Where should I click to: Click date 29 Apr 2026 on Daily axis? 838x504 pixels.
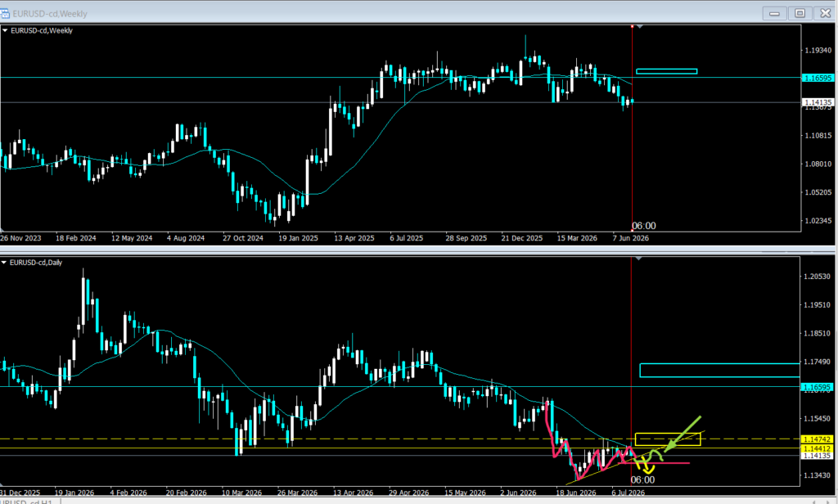409,493
